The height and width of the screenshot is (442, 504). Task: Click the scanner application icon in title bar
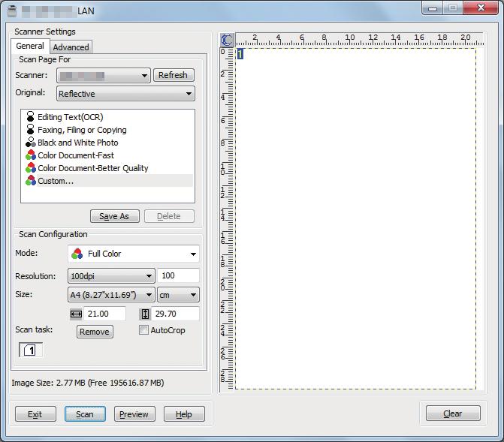(x=12, y=11)
